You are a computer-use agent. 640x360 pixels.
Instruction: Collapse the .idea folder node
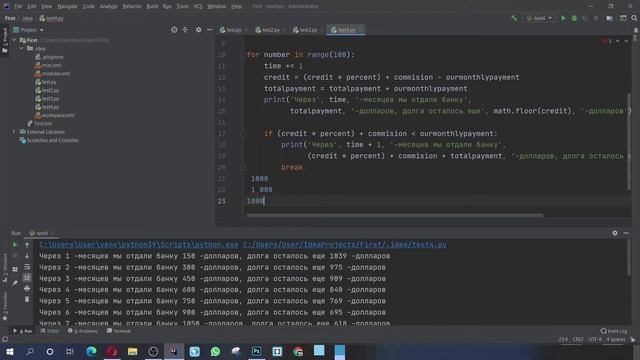pyautogui.click(x=22, y=49)
